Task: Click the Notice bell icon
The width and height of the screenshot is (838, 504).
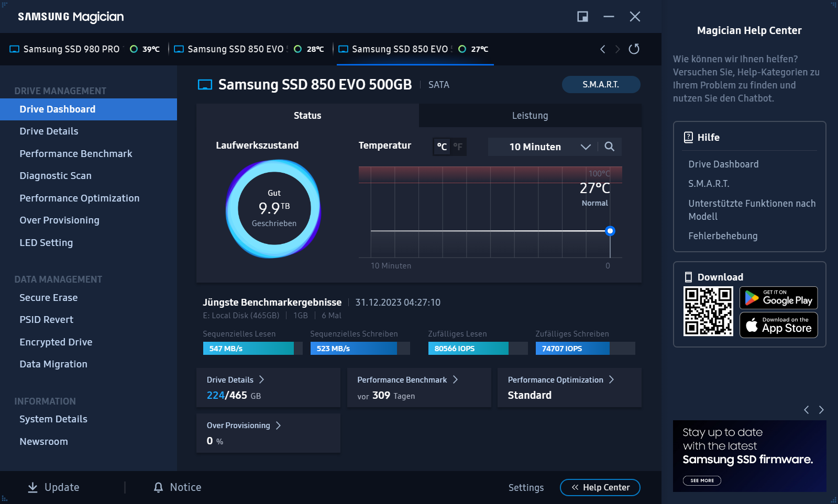Action: coord(158,487)
